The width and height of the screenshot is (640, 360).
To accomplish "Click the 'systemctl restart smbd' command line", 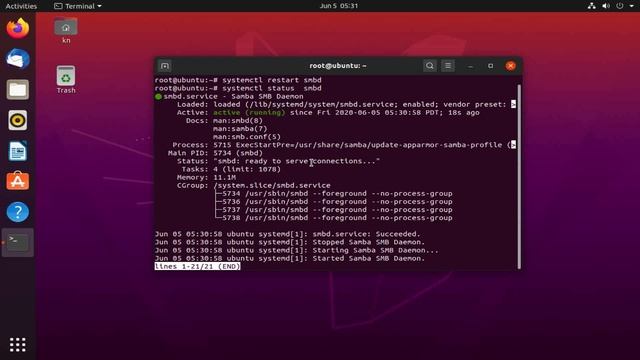I will (x=238, y=80).
